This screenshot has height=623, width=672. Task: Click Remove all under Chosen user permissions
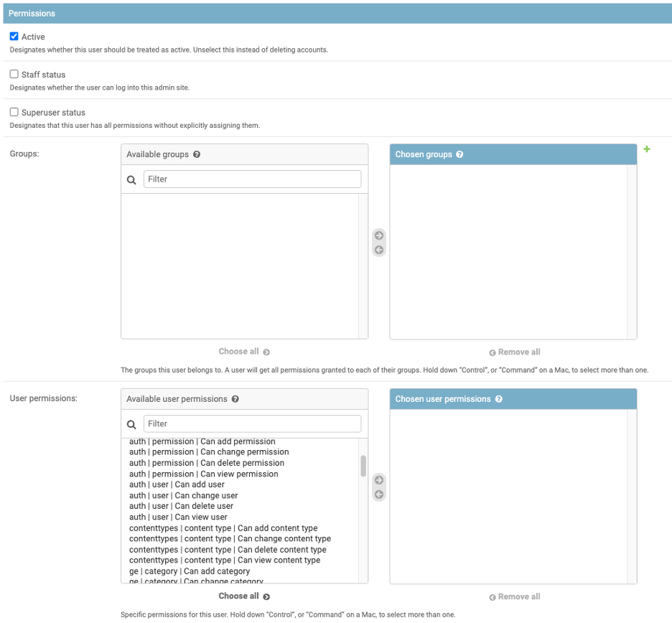pyautogui.click(x=515, y=597)
